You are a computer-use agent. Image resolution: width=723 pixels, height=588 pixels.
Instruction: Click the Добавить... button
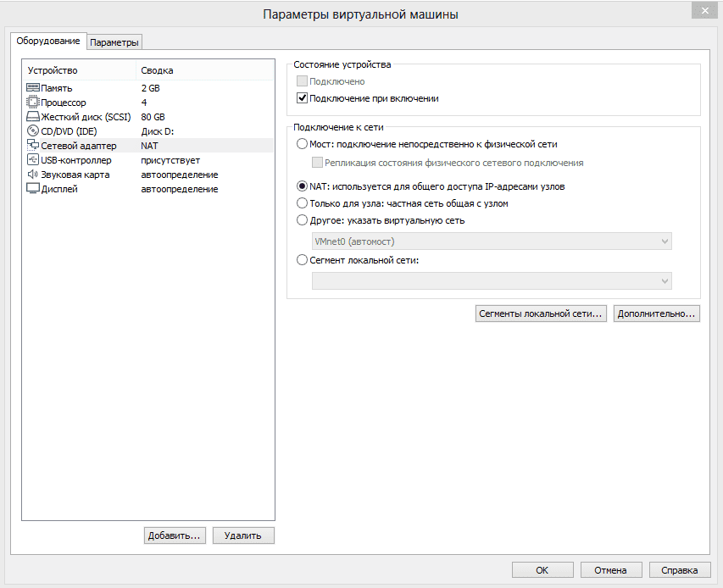coord(174,535)
